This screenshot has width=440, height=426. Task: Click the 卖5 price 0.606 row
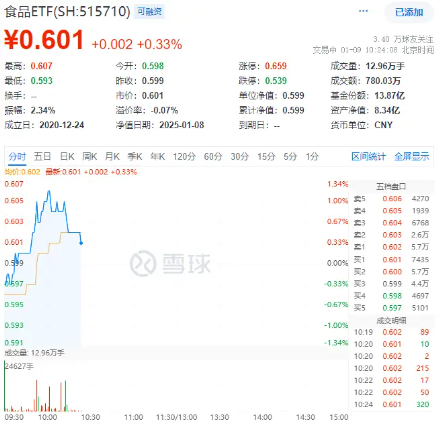tap(391, 199)
